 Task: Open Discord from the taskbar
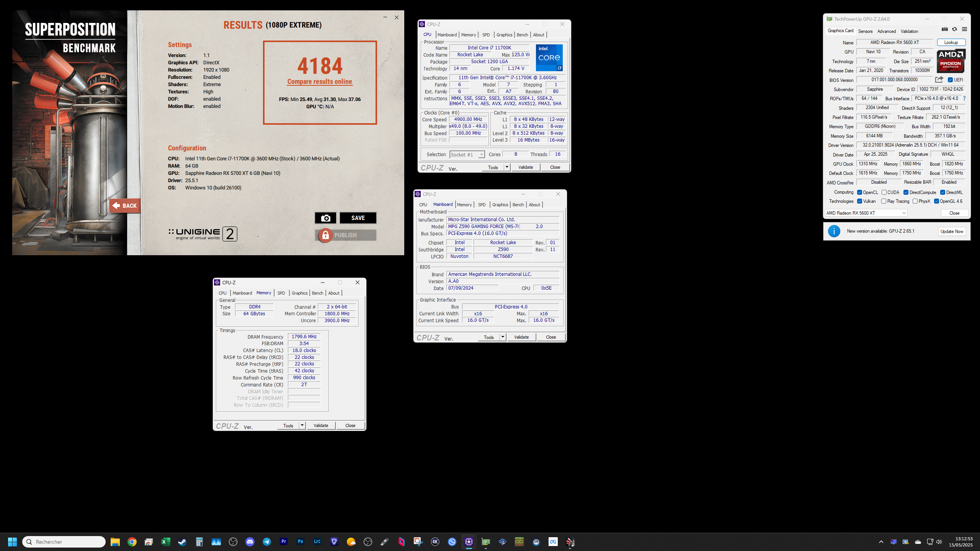(x=250, y=542)
